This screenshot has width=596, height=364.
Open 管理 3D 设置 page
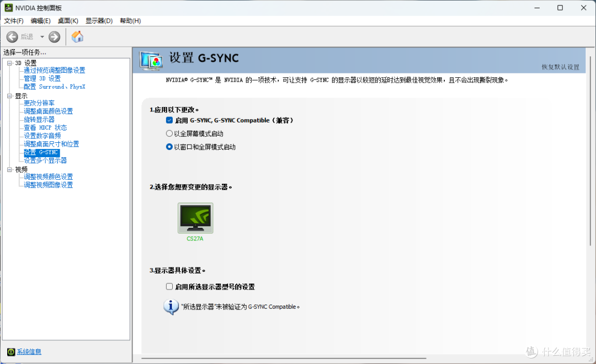point(42,78)
